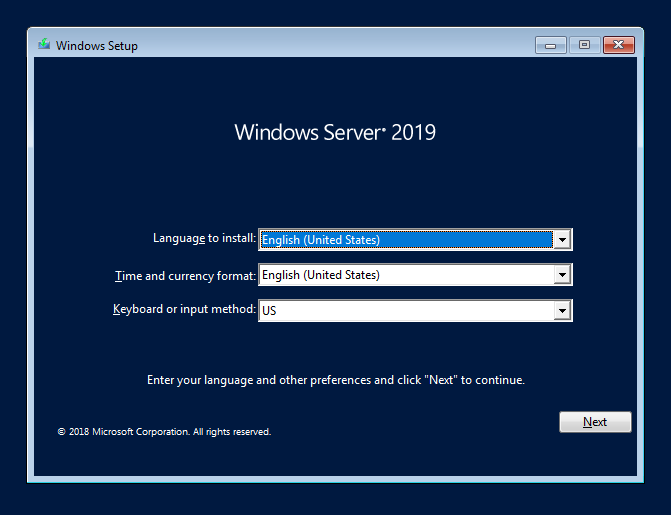Click the "Keyboard or input method" label

tap(184, 310)
